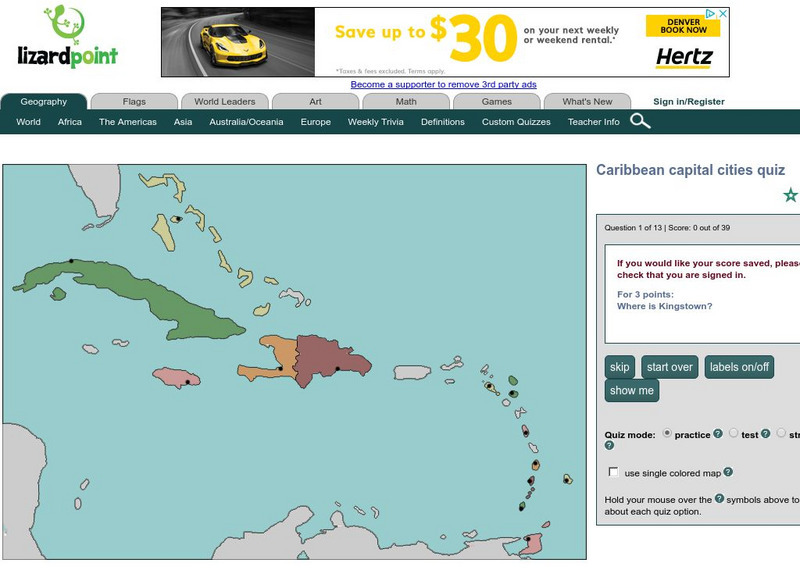
Task: Close the Hertz ad with X icon
Action: point(723,14)
